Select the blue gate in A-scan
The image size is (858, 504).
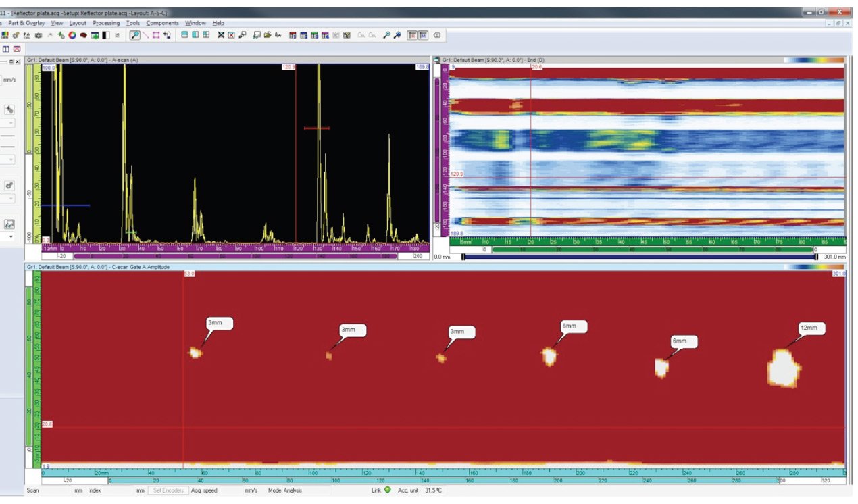[x=65, y=205]
